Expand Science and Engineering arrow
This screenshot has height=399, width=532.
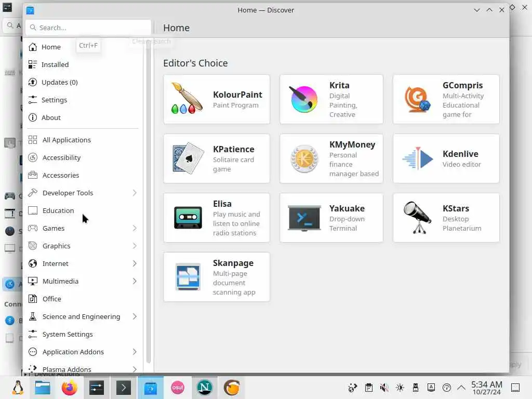[x=135, y=316]
